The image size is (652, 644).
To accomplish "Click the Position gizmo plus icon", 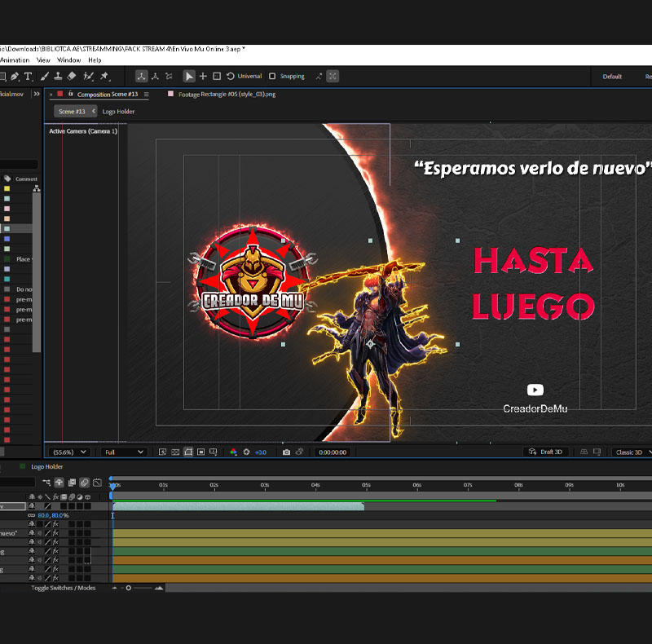I will coord(203,76).
